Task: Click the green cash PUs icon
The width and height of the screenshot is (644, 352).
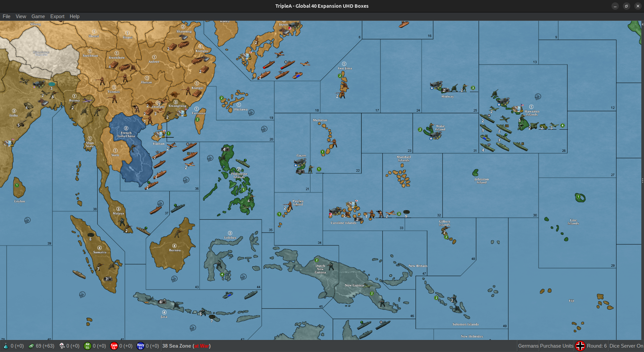Action: tap(31, 346)
